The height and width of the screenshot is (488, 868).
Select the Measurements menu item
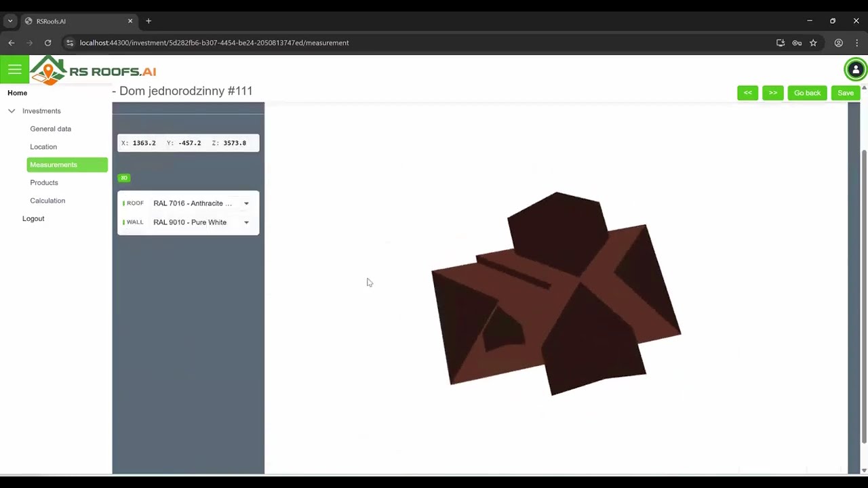[x=67, y=165]
